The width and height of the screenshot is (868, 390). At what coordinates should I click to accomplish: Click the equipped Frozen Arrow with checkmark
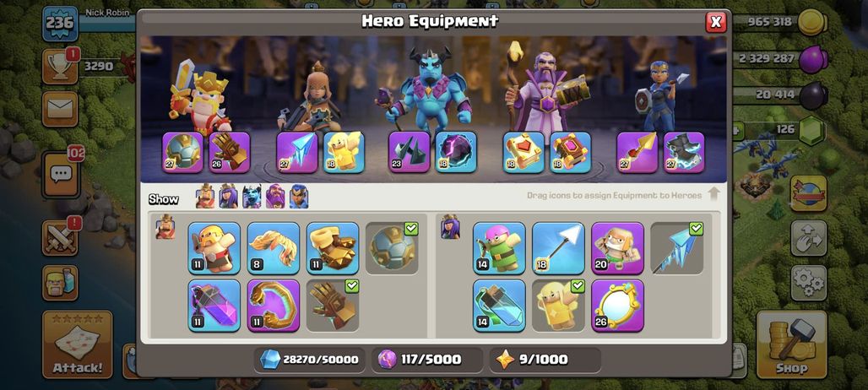click(x=677, y=248)
